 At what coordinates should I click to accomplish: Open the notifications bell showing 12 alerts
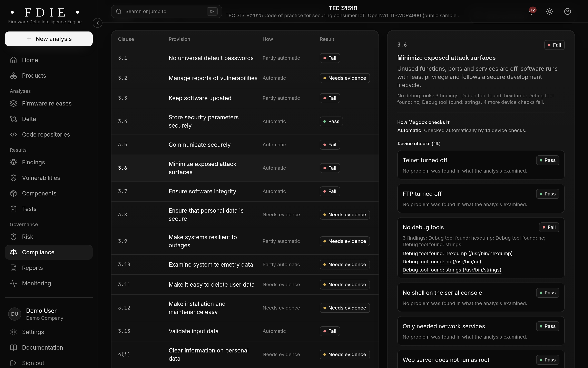pyautogui.click(x=532, y=11)
